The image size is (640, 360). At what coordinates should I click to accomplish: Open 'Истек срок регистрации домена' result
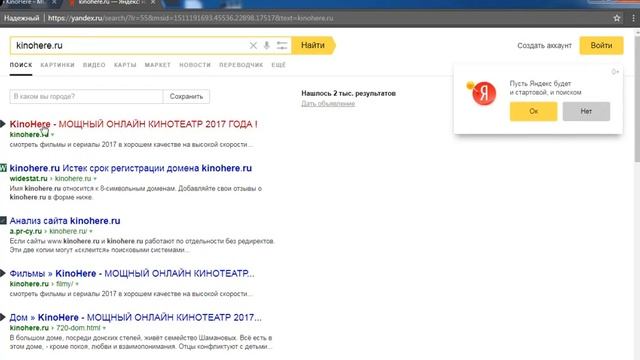pyautogui.click(x=131, y=168)
